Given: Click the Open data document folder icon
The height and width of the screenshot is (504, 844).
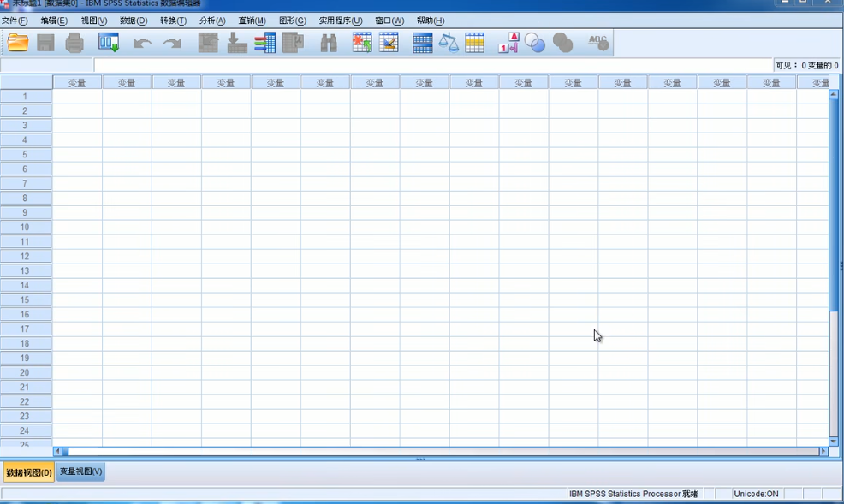Looking at the screenshot, I should point(18,43).
